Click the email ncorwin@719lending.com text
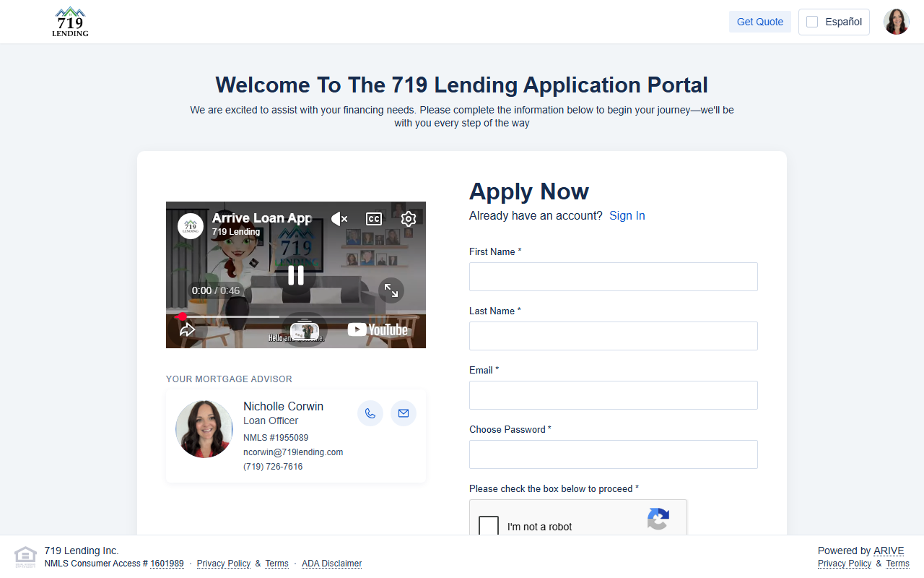Screen dimensions: 924x578 [293, 452]
